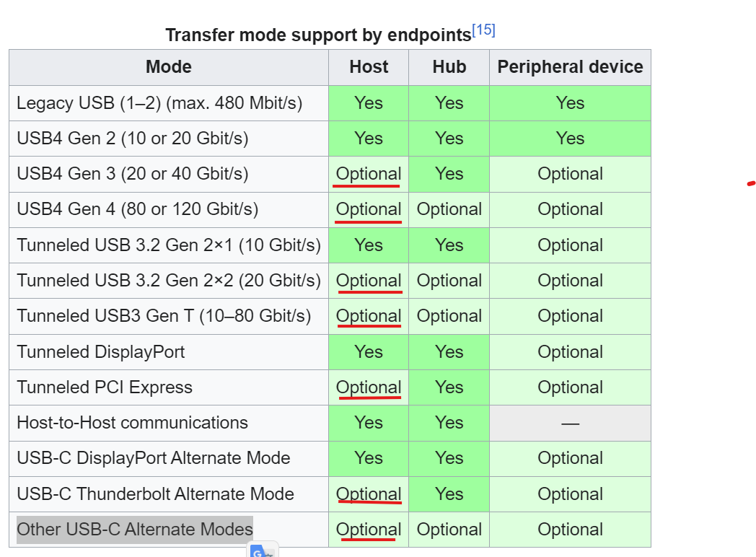Click Hub Yes cell for Tunneled PCI Express
The image size is (756, 557).
pyautogui.click(x=449, y=387)
